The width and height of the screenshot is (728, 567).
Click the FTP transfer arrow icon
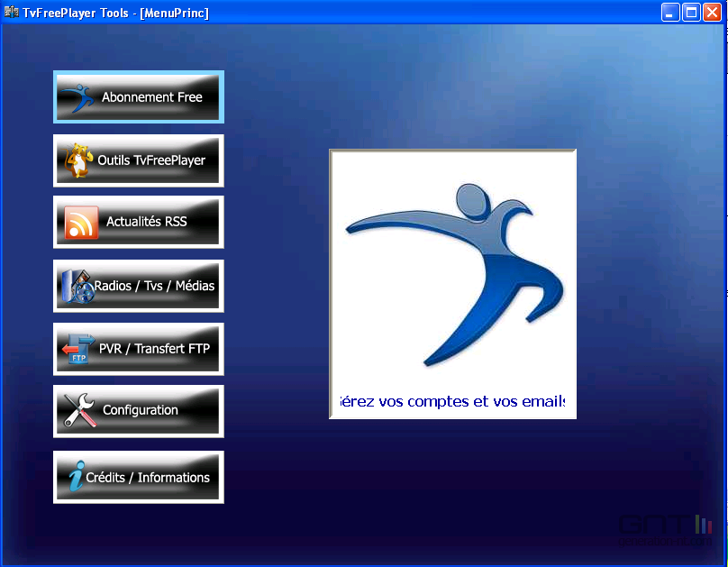click(x=78, y=349)
